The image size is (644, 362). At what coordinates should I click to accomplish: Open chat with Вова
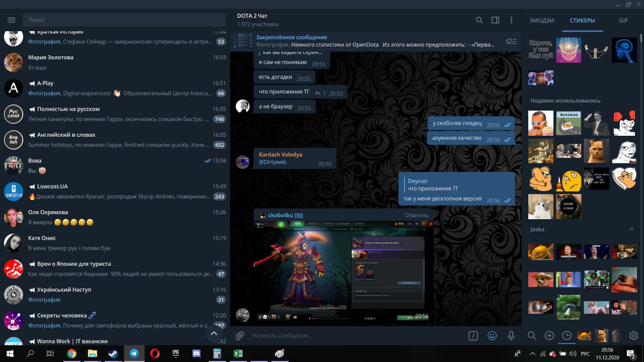pyautogui.click(x=115, y=166)
